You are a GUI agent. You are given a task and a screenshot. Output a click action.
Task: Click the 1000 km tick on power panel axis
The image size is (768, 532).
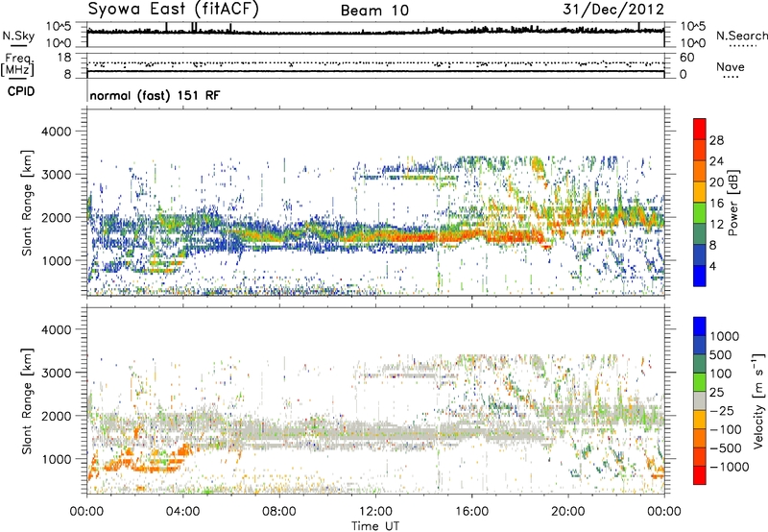coord(56,260)
